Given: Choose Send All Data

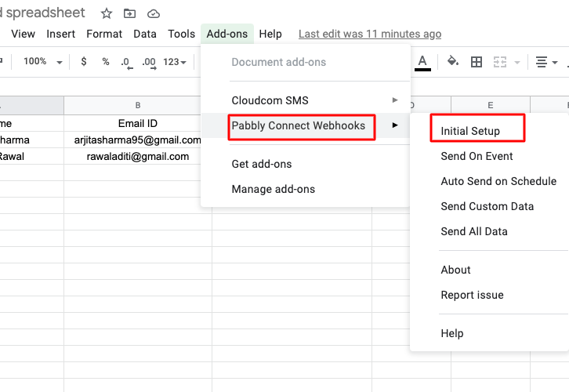Looking at the screenshot, I should pos(490,231).
